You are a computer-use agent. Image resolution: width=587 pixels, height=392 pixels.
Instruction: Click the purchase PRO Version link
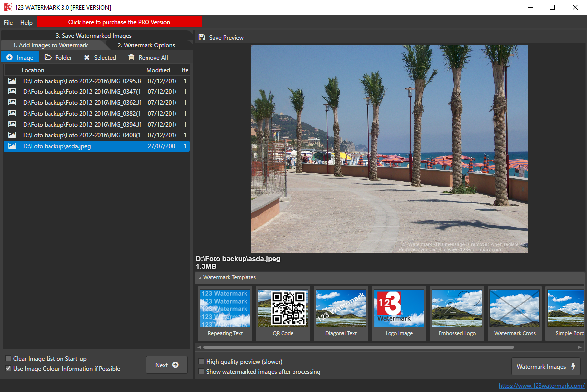click(119, 22)
